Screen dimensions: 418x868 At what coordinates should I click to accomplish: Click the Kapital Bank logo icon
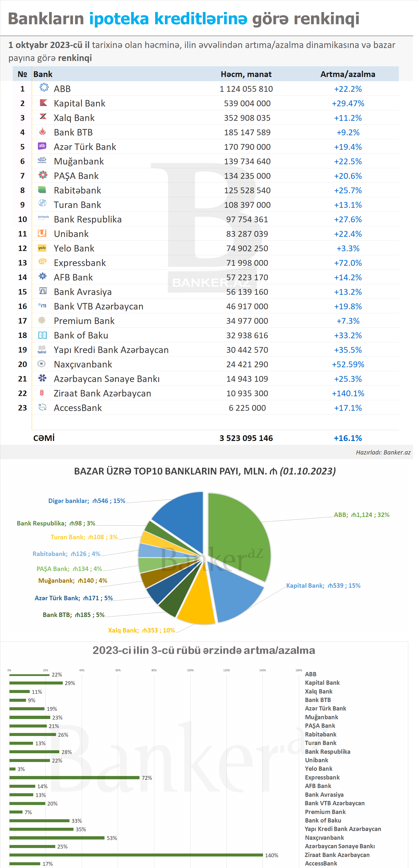coord(43,102)
